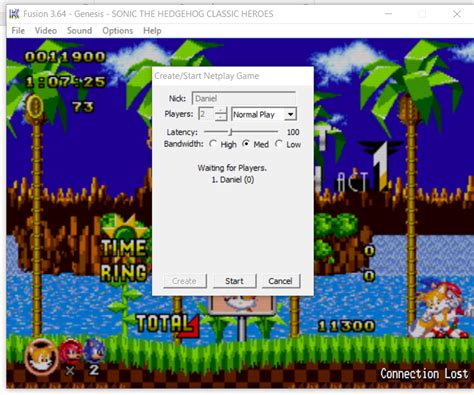The width and height of the screenshot is (474, 395).
Task: Click into the Nick input field
Action: [244, 98]
